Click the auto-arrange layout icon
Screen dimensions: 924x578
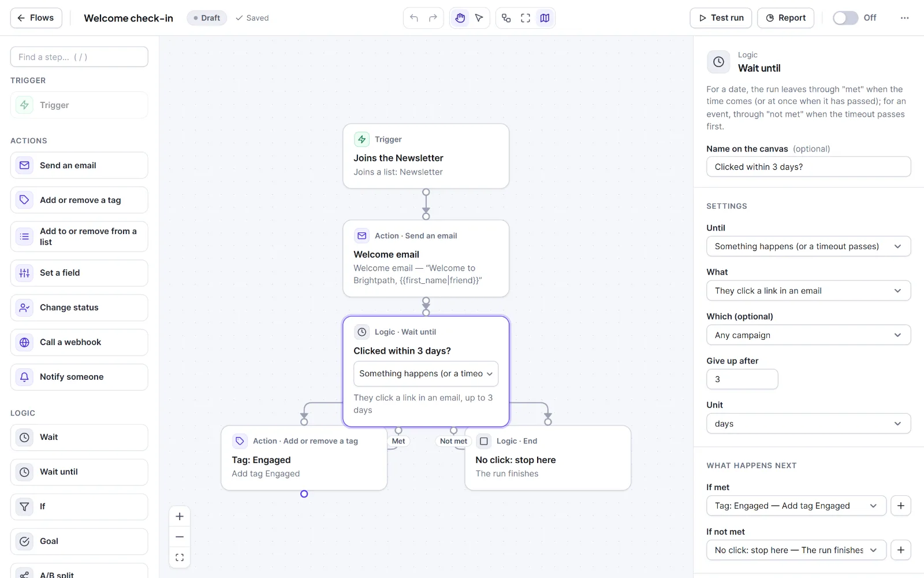tap(506, 18)
